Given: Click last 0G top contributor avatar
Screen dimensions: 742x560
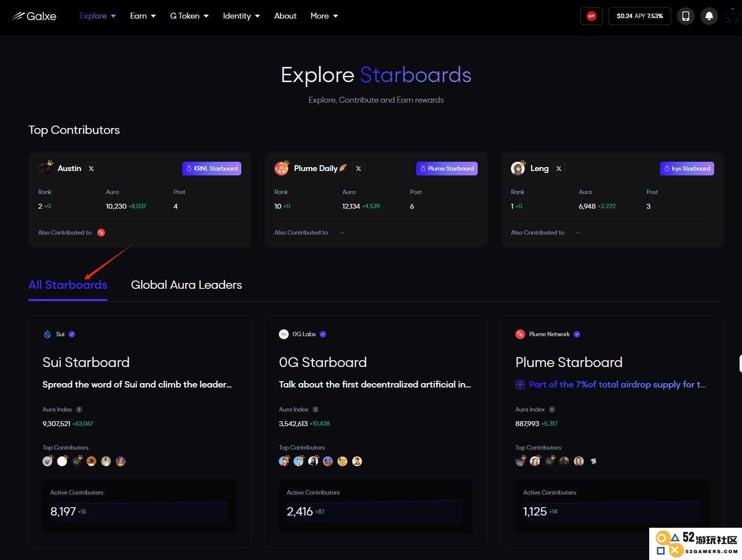Looking at the screenshot, I should 357,461.
